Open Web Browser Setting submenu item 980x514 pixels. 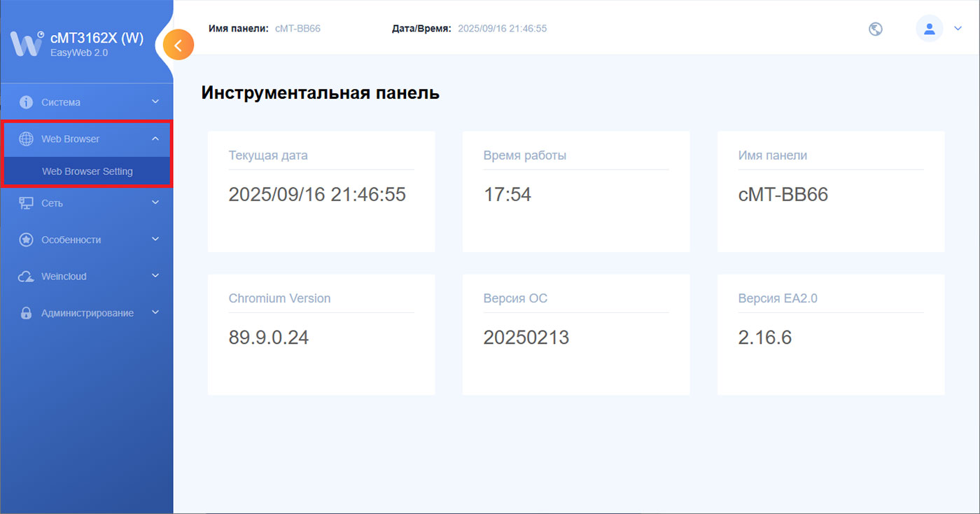[87, 172]
